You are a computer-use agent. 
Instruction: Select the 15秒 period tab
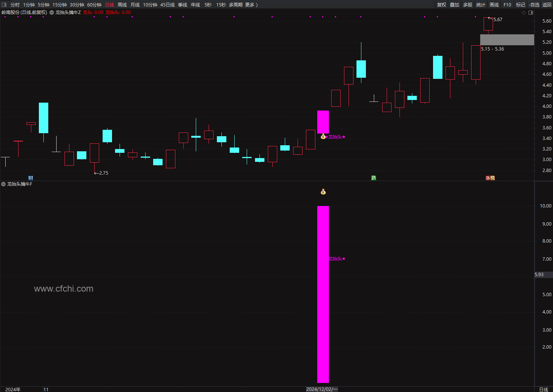[221, 5]
